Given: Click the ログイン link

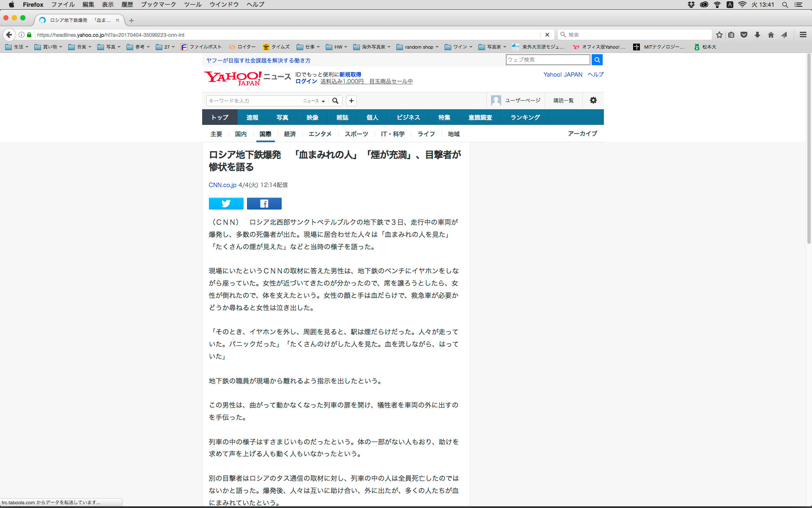Looking at the screenshot, I should pyautogui.click(x=306, y=81).
